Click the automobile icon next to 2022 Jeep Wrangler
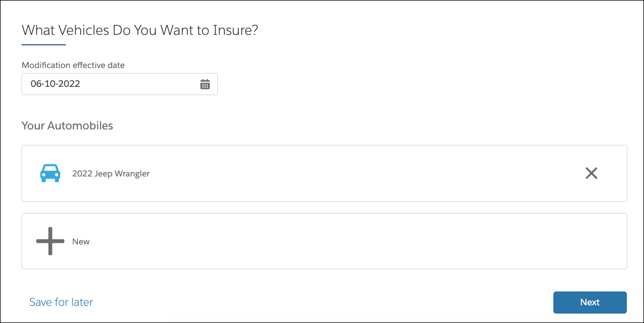This screenshot has width=644, height=323. 50,173
